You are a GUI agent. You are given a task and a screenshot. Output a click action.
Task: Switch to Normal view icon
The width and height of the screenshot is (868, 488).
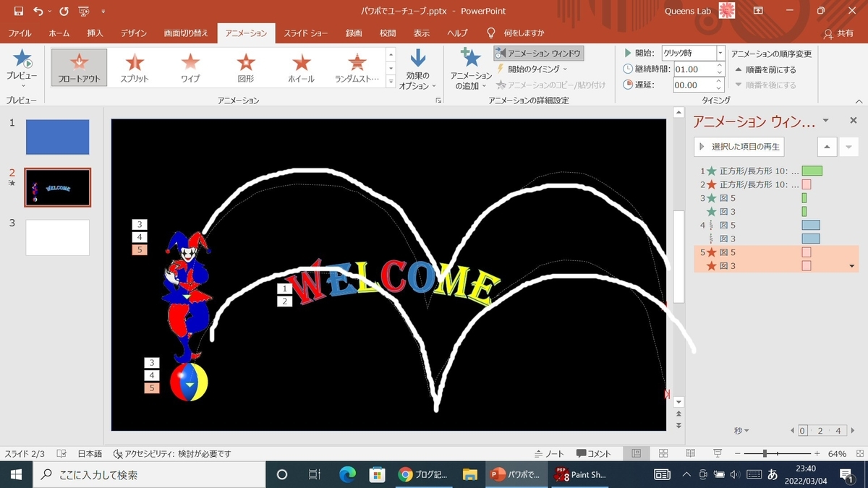[636, 453]
